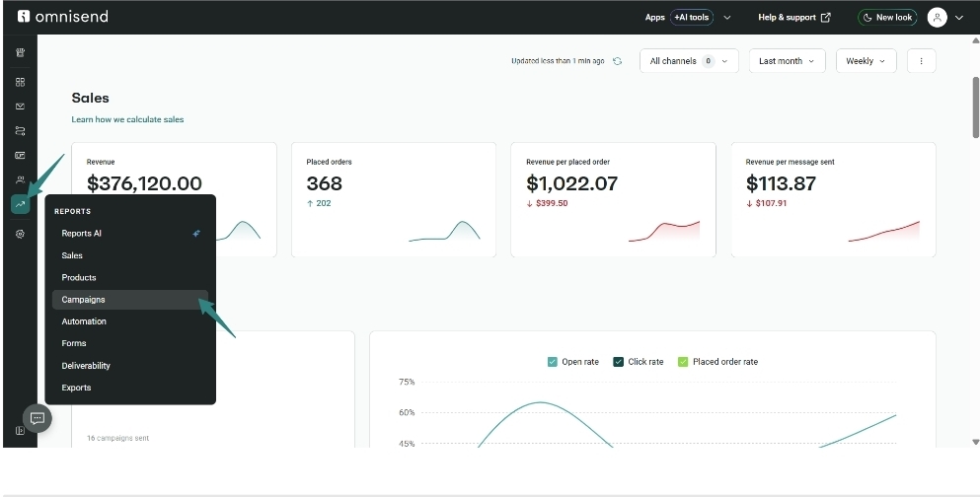Viewport: 980px width, 497px height.
Task: Open the Last month date dropdown
Action: (787, 61)
